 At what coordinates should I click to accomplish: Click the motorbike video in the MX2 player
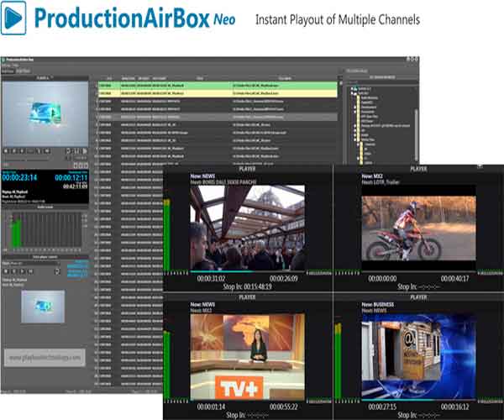pyautogui.click(x=419, y=228)
